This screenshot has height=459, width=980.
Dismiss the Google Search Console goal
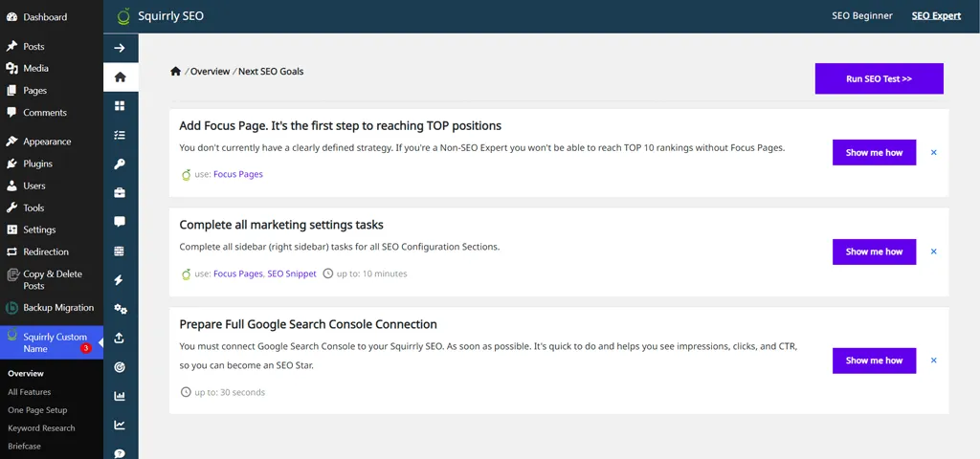[934, 361]
